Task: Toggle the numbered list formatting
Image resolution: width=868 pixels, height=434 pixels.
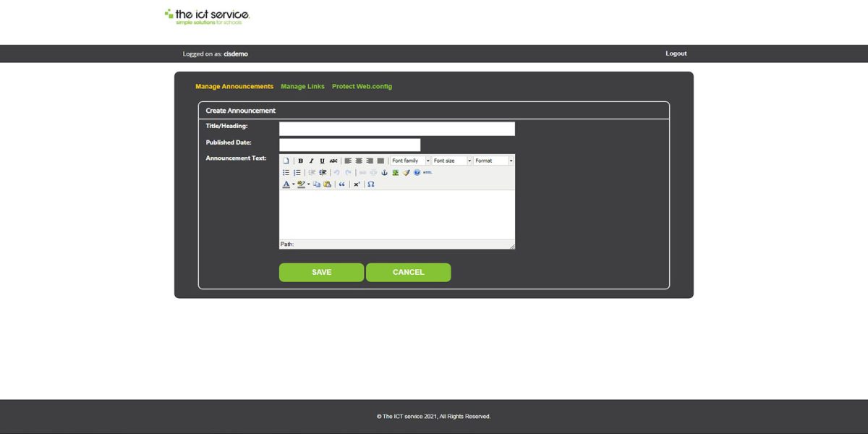Action: point(297,173)
